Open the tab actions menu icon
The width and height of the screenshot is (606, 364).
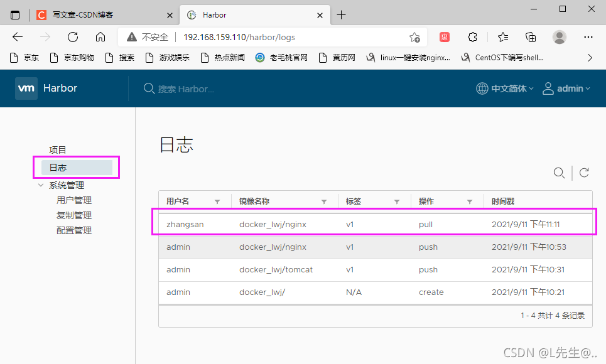coord(15,15)
